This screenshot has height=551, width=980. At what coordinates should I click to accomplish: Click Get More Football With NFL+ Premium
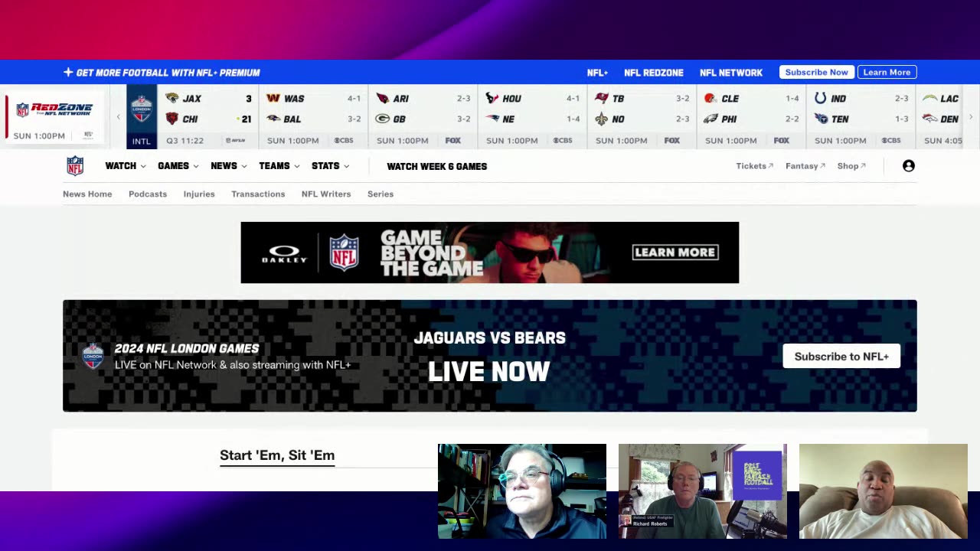point(168,73)
